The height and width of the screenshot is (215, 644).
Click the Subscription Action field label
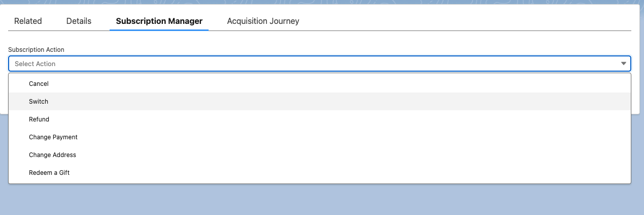pos(36,50)
